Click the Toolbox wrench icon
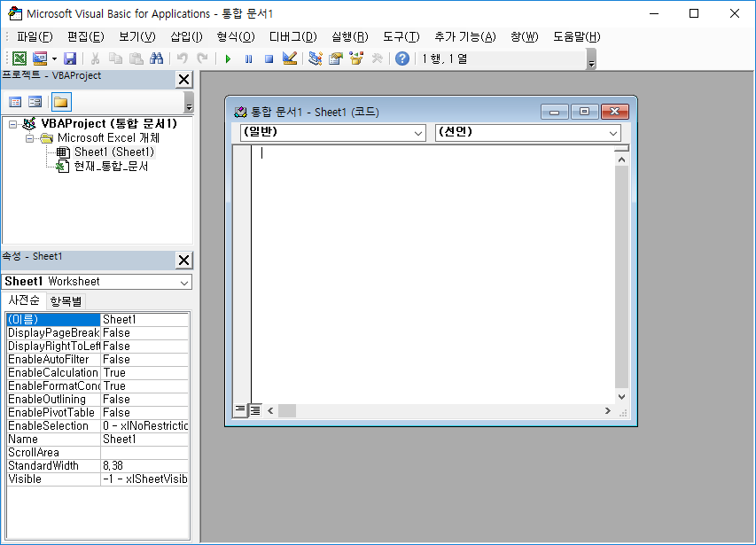756x545 pixels. click(x=377, y=58)
